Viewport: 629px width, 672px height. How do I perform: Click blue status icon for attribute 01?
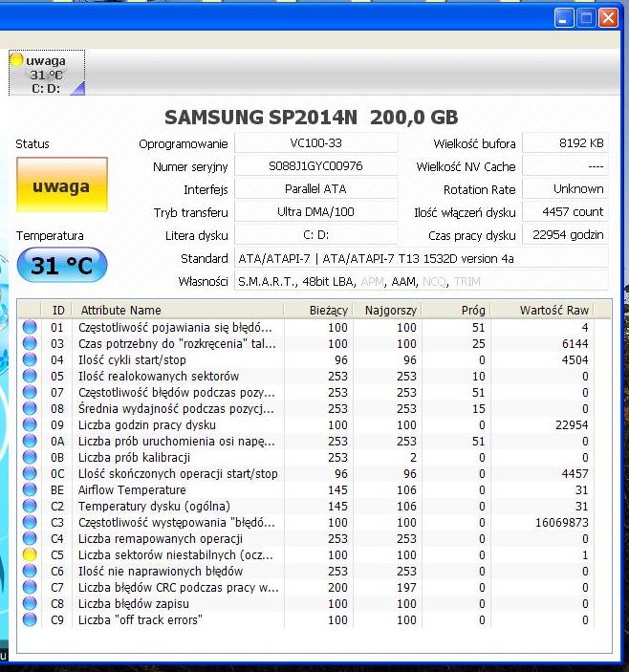[30, 328]
